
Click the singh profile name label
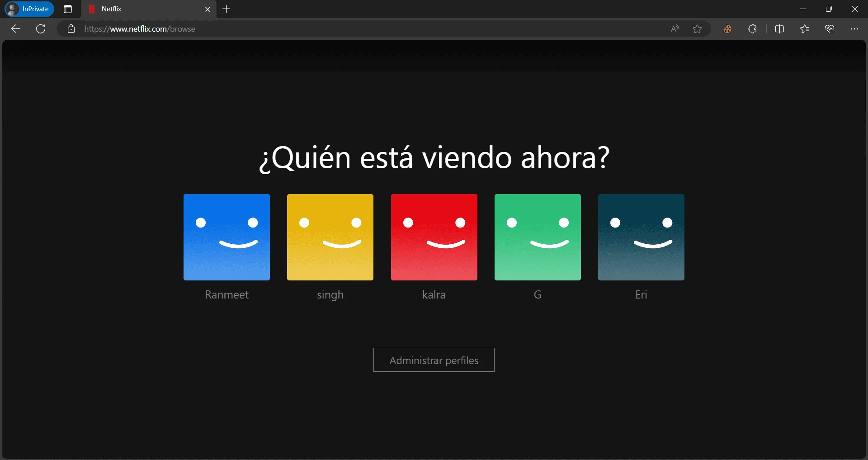[330, 295]
